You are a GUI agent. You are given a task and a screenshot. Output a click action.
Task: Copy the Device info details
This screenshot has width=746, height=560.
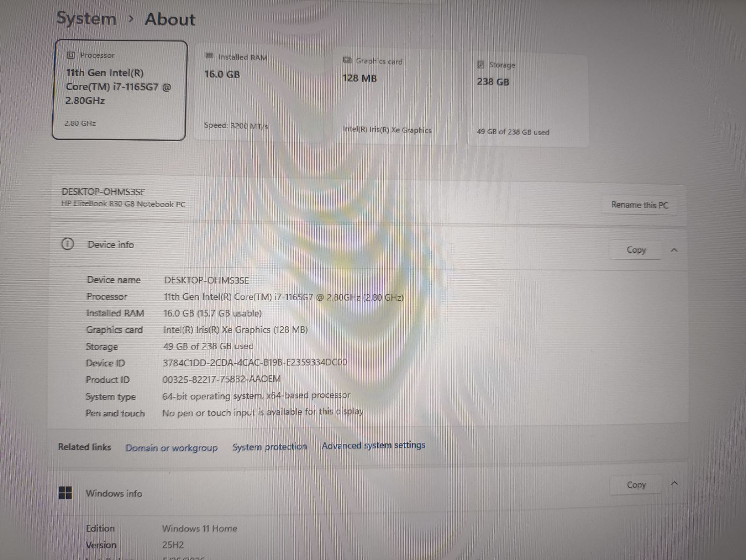tap(636, 250)
